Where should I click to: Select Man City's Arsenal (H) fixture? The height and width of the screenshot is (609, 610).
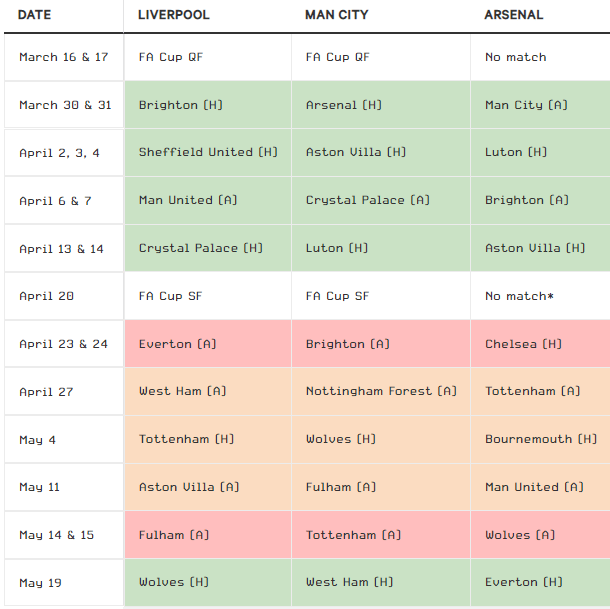(381, 105)
